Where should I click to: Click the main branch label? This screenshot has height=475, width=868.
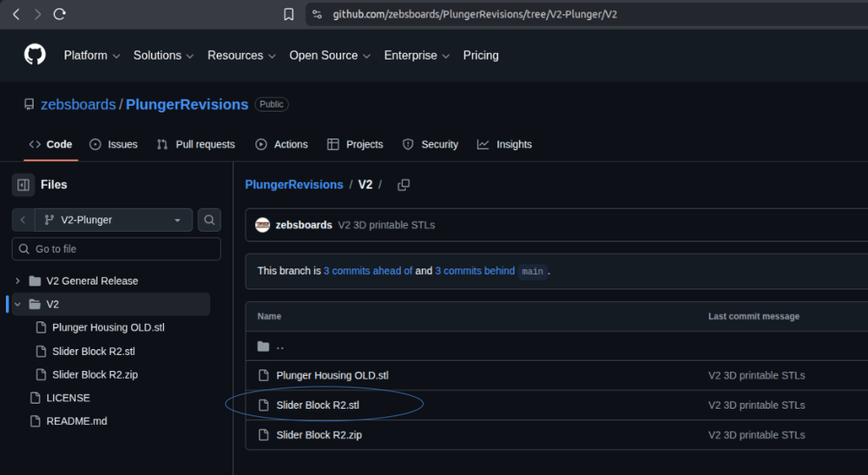click(533, 271)
